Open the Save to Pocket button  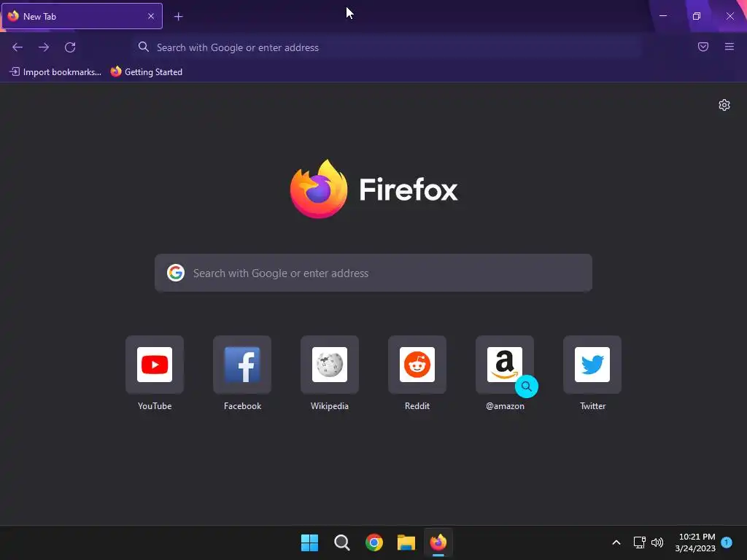coord(703,47)
